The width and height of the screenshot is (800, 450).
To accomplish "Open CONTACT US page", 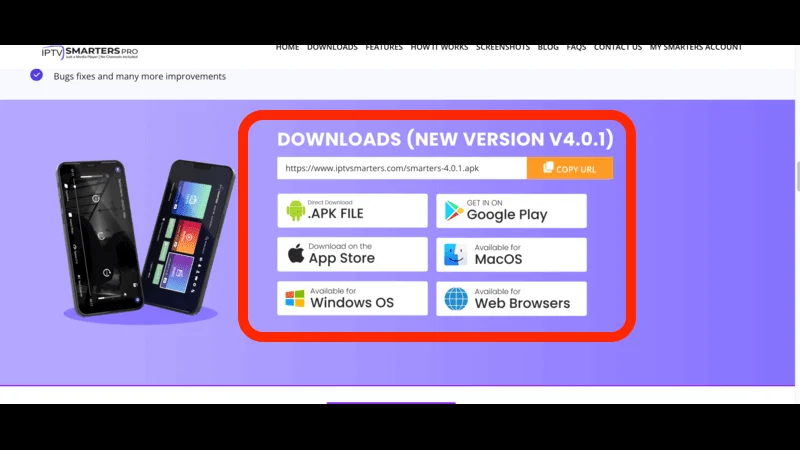I will click(x=618, y=48).
